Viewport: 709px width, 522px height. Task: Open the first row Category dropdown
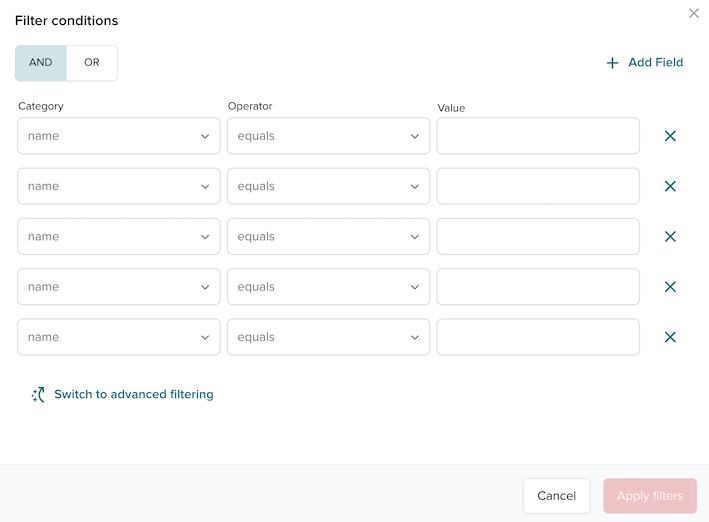click(x=119, y=136)
